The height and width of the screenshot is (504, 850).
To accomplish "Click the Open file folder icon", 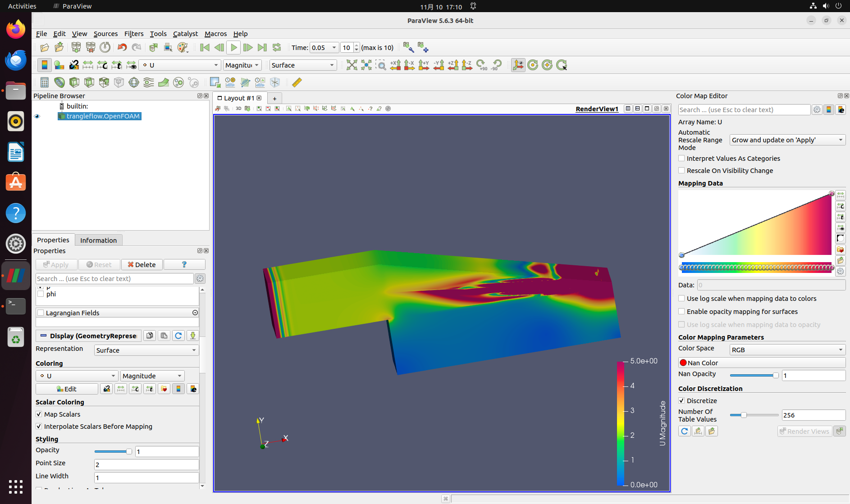I will [x=44, y=48].
